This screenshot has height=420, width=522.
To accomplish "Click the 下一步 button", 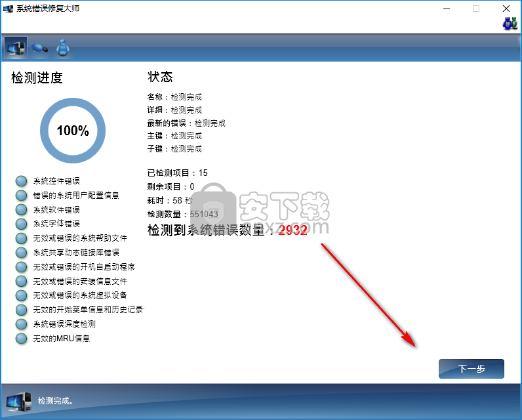I will (471, 369).
